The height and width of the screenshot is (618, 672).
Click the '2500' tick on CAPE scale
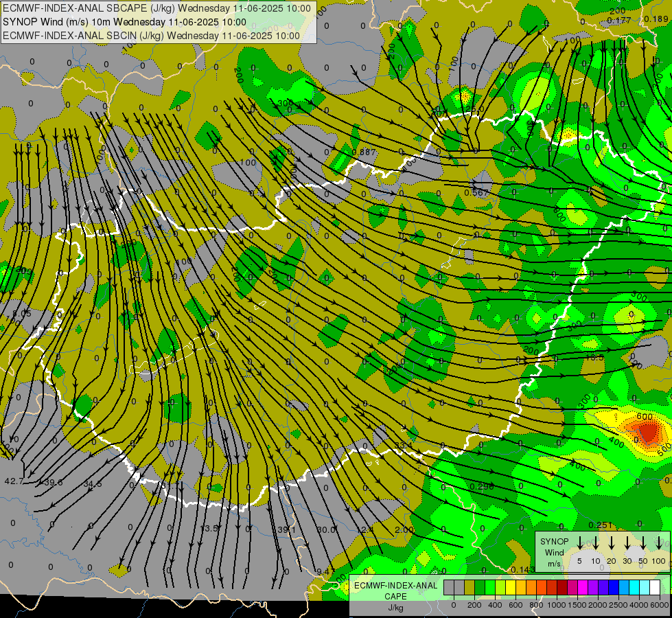pyautogui.click(x=618, y=605)
